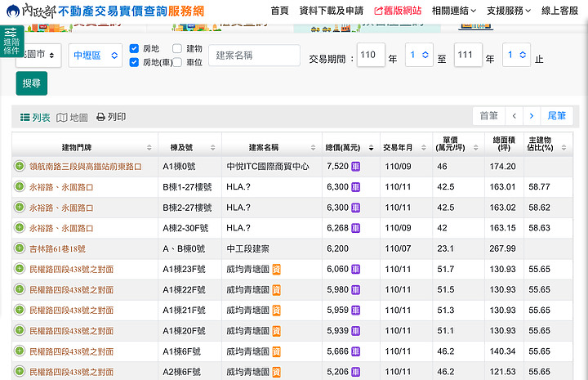This screenshot has height=380, width=588.
Task: Open the 中壢區 district dropdown
Action: 95,56
